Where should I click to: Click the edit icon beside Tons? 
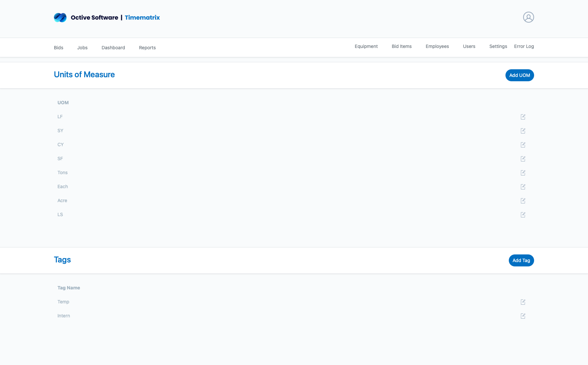(523, 173)
